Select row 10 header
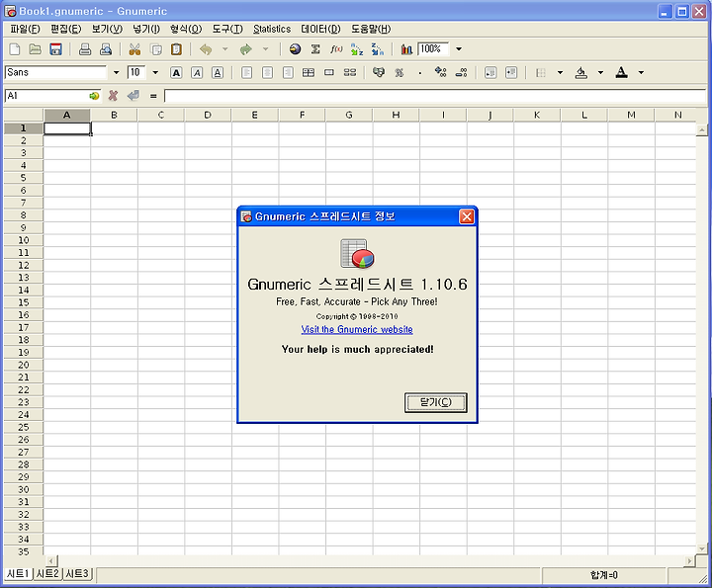712x588 pixels. (24, 240)
